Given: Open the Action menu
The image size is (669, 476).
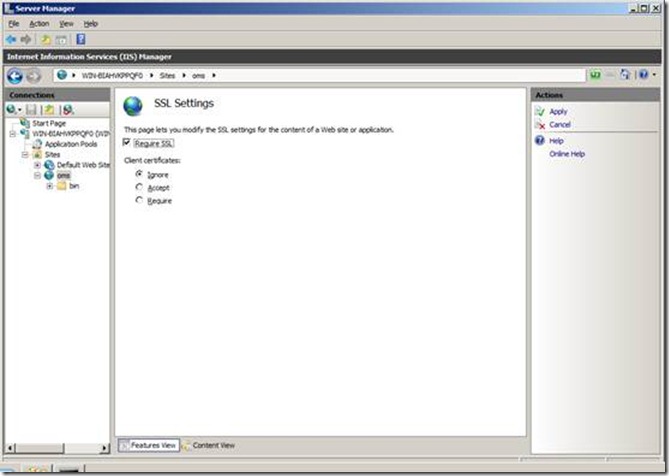Looking at the screenshot, I should click(x=39, y=24).
